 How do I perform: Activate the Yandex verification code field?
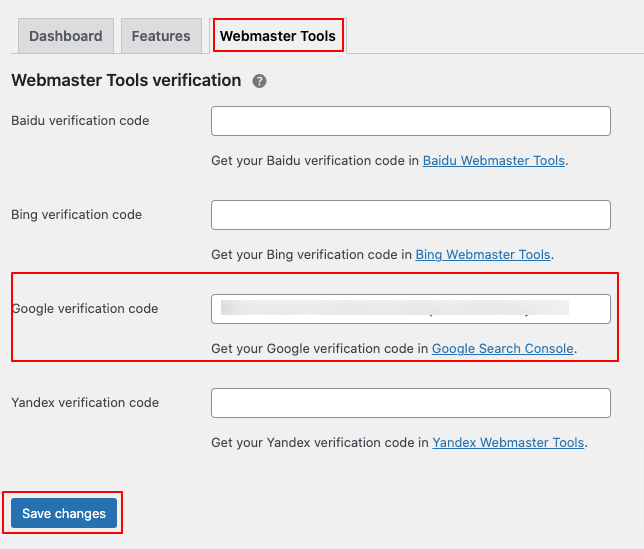point(410,403)
